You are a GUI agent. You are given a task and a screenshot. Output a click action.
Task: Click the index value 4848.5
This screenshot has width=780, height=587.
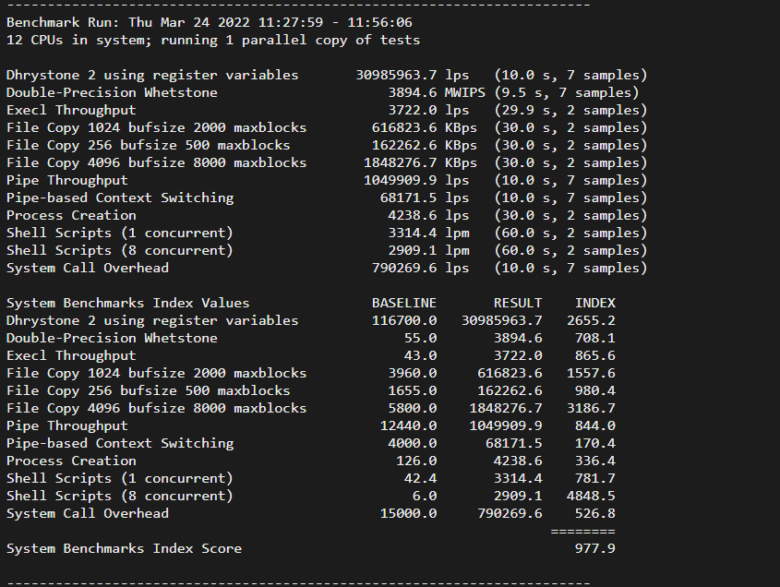[595, 496]
